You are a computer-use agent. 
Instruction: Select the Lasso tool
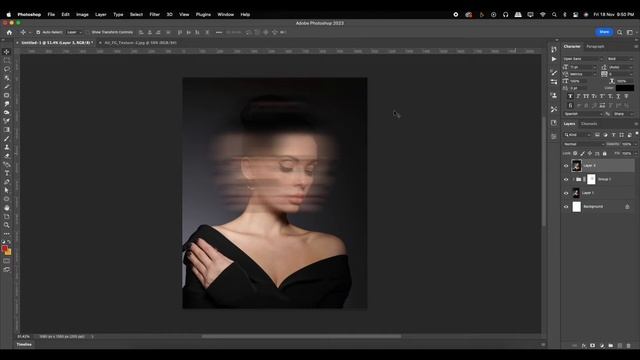tap(7, 69)
